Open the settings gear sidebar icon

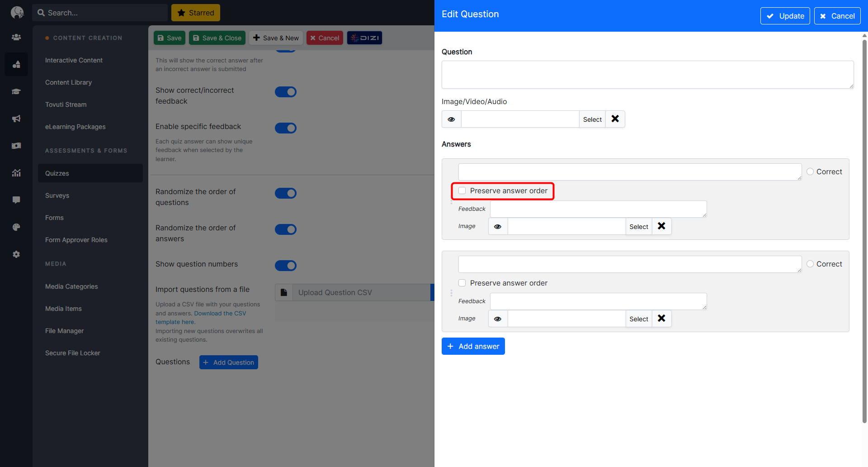point(16,254)
